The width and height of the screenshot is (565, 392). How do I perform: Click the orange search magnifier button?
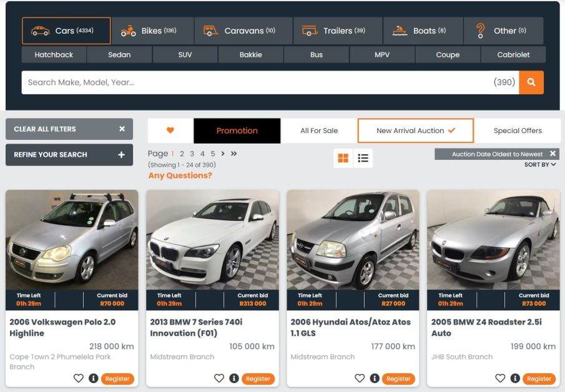(531, 82)
